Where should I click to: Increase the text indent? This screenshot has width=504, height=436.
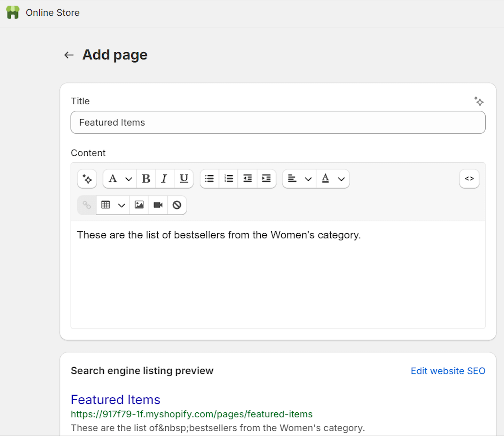tap(267, 179)
